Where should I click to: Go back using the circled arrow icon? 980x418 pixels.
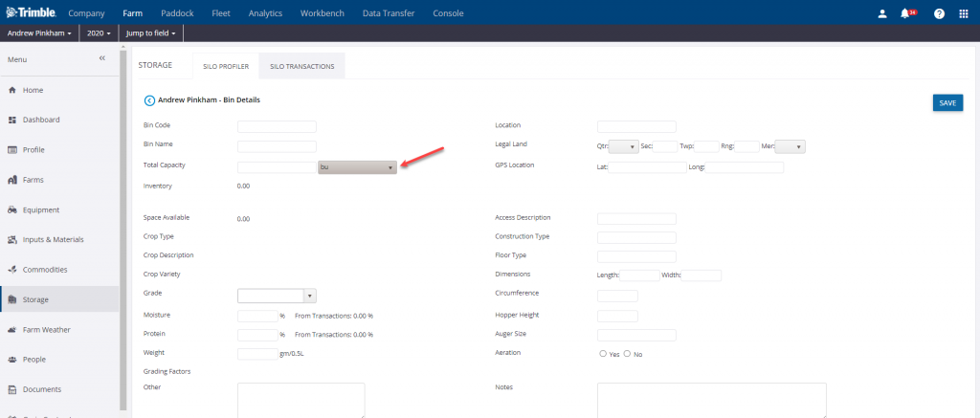149,100
